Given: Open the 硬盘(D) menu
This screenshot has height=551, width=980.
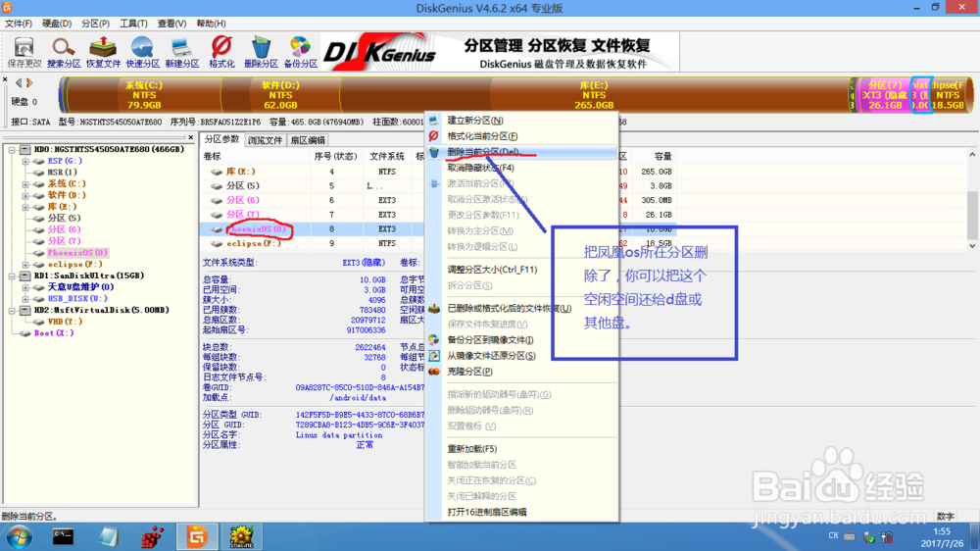Looking at the screenshot, I should pyautogui.click(x=57, y=24).
